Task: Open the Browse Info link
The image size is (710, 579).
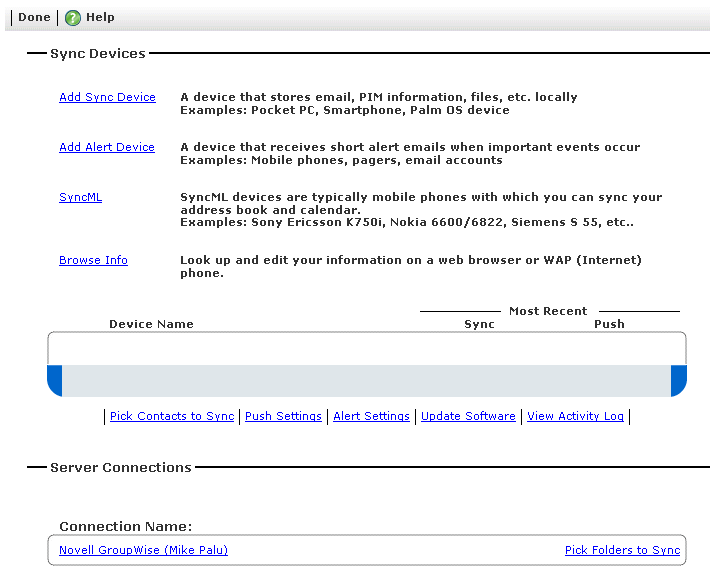Action: coord(93,260)
